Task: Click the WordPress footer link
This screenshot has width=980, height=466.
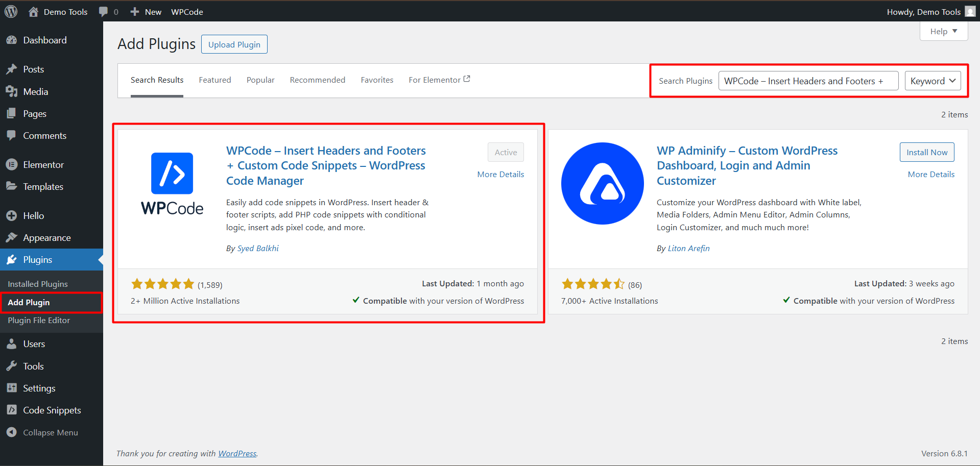Action: [x=237, y=453]
